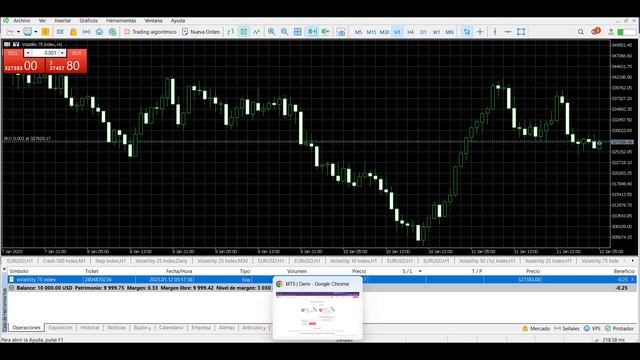640x360 pixels.
Task: Switch to Volatility 25 Index,Daily chart tab
Action: 161,260
